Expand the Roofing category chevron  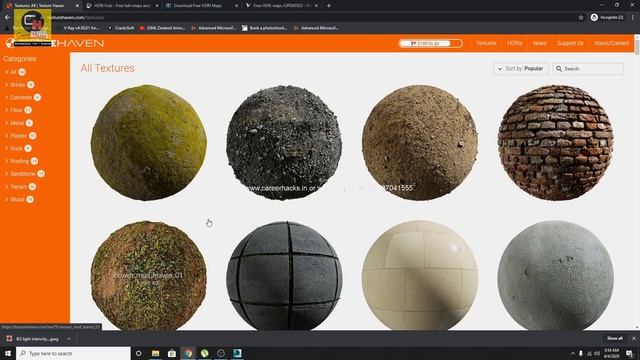tap(7, 161)
